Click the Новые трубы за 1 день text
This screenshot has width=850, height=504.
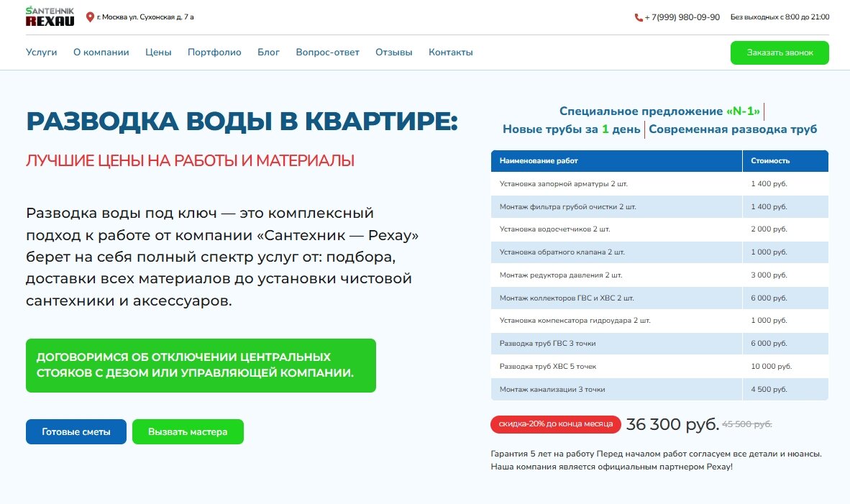pyautogui.click(x=572, y=129)
